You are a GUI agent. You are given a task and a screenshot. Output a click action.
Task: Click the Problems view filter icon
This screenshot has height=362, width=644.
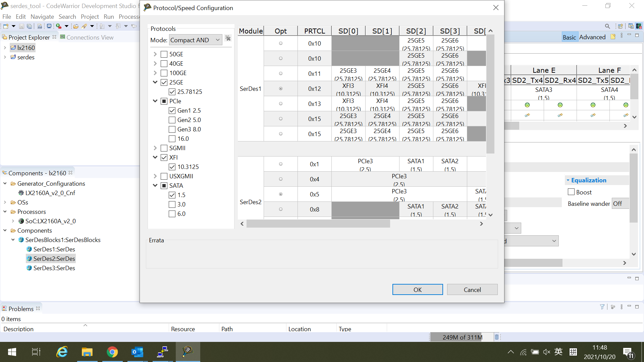pyautogui.click(x=602, y=307)
